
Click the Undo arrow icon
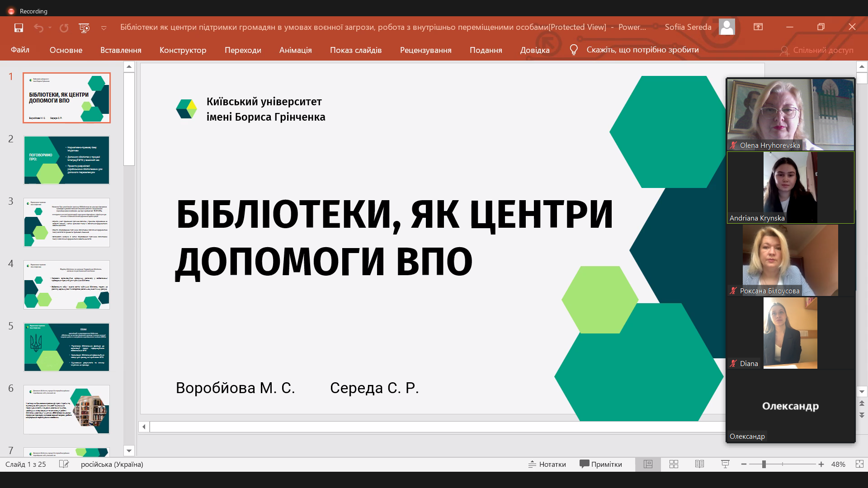(38, 28)
